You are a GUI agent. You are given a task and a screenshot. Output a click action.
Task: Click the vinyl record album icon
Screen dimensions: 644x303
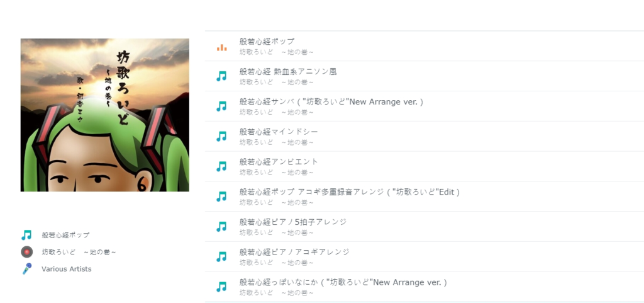(26, 251)
